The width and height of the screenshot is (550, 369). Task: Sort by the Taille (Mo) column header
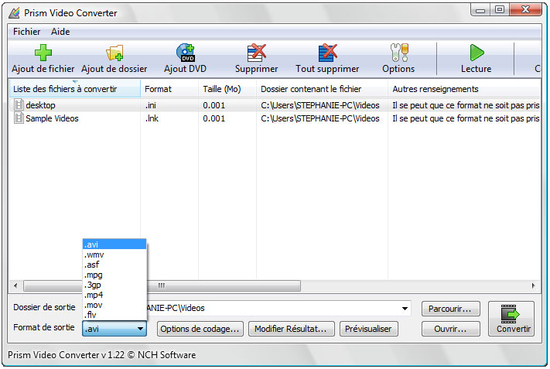227,89
